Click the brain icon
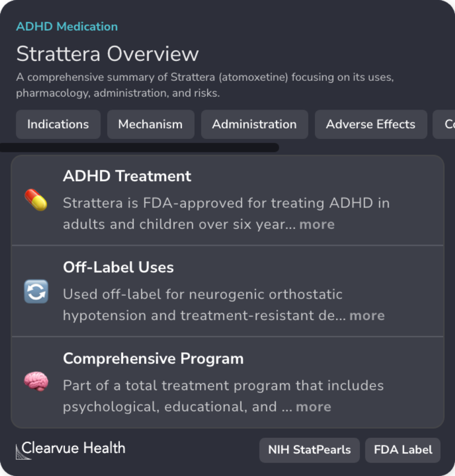This screenshot has width=455, height=476. pos(36,382)
